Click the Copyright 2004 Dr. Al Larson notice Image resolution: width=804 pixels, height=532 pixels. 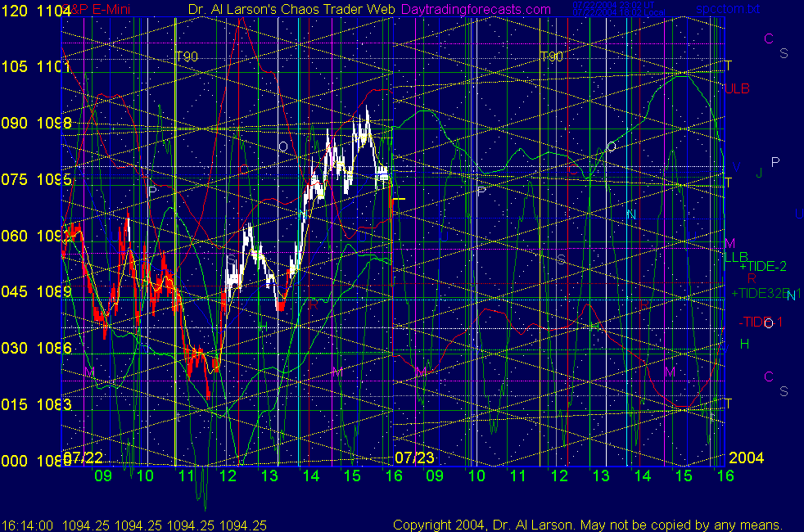[x=588, y=525]
